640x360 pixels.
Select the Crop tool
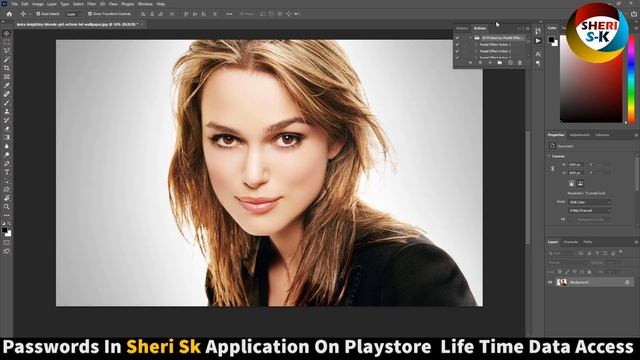tap(7, 68)
